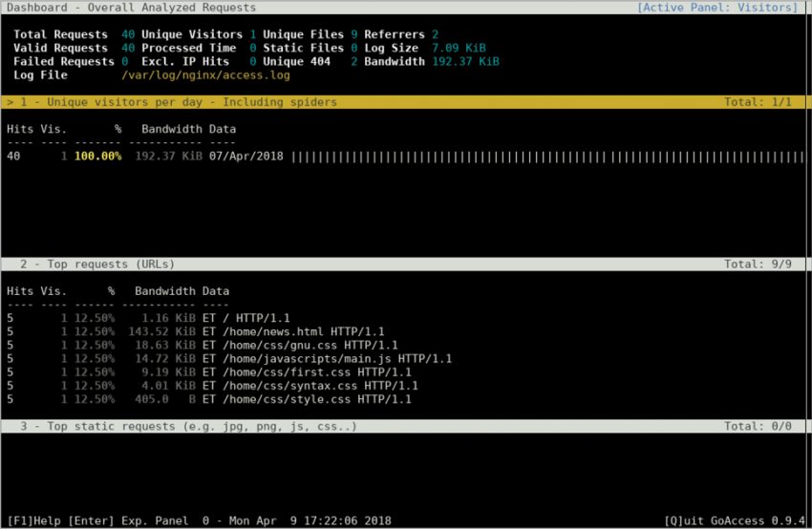Select the /home/css/syntax.css request row
Viewport: 812px width, 529px height.
coord(312,386)
